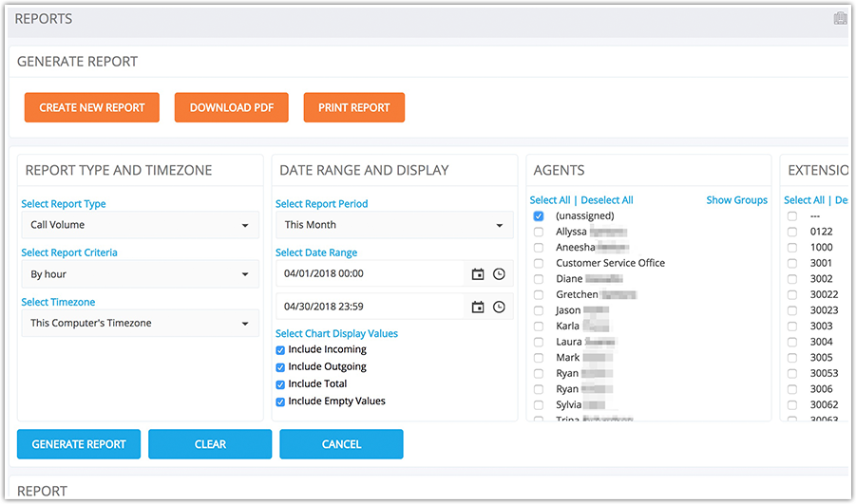
Task: Select Customer Service Office agent checkbox
Action: [539, 264]
